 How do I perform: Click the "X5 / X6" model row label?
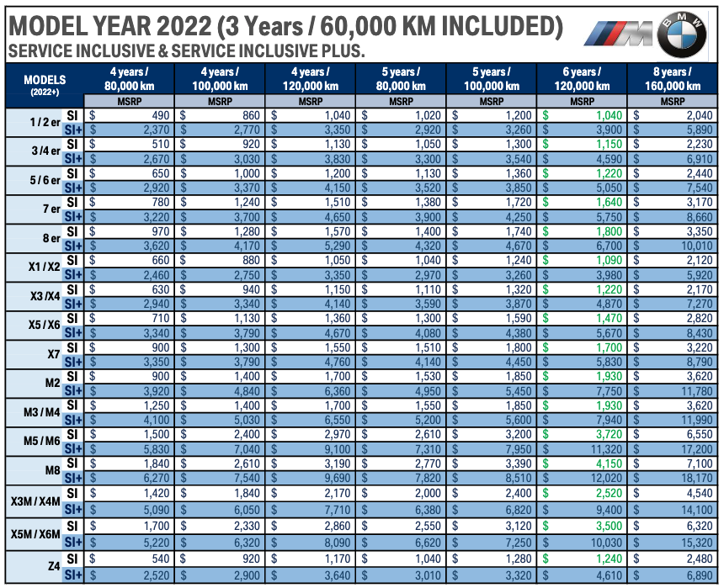coord(45,325)
